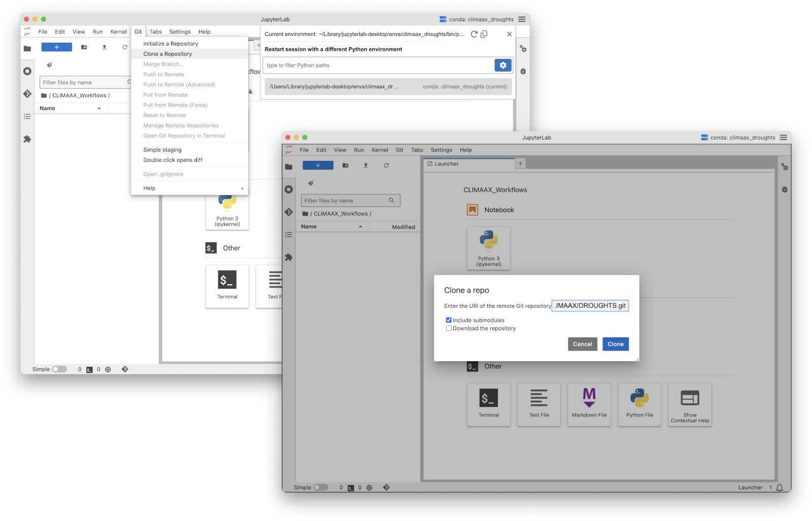Open running kernels tab in back window

coord(27,71)
